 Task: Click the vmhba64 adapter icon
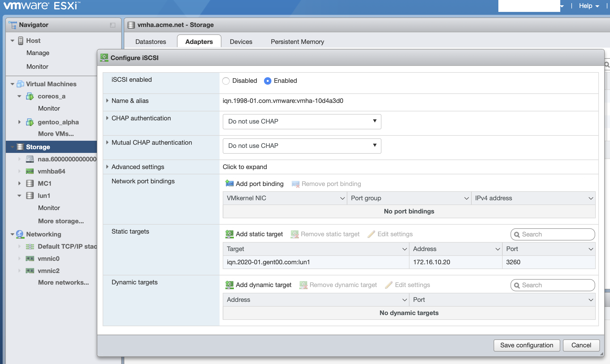[30, 171]
